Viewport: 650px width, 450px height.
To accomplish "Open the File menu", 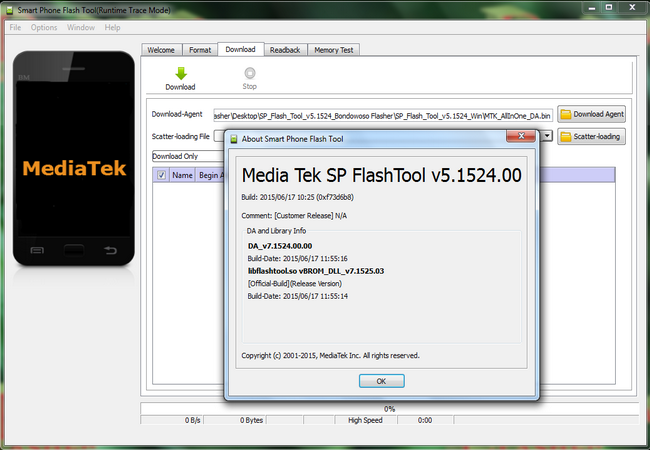I will point(15,27).
